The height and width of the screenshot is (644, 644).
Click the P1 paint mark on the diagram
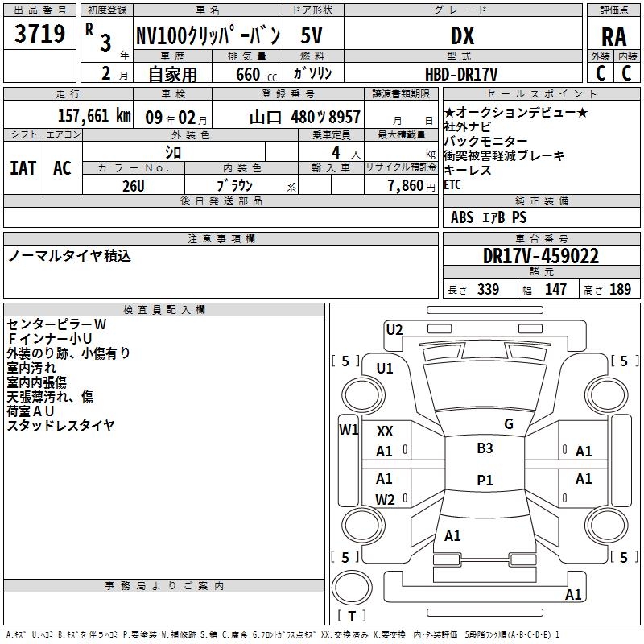tap(485, 481)
